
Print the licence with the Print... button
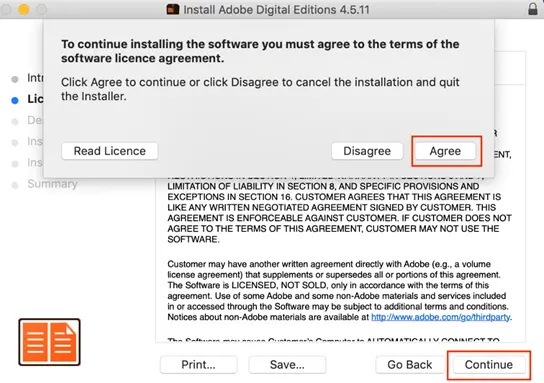[198, 365]
